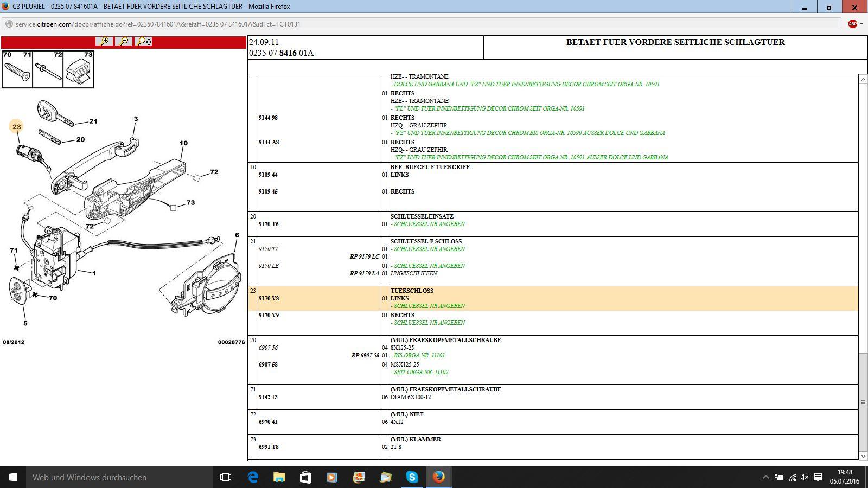
Task: Click the Windows search box
Action: tap(119, 477)
